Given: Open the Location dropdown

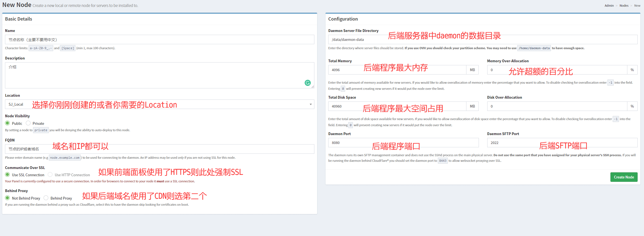Looking at the screenshot, I should [159, 104].
